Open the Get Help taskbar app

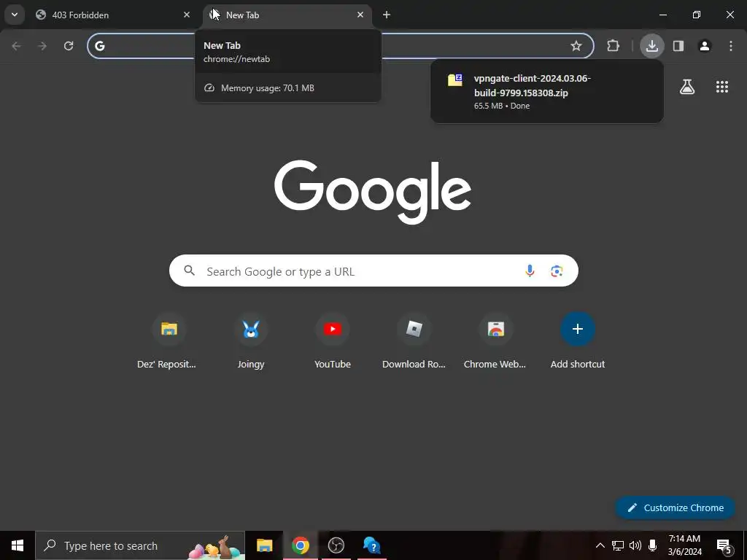click(372, 545)
